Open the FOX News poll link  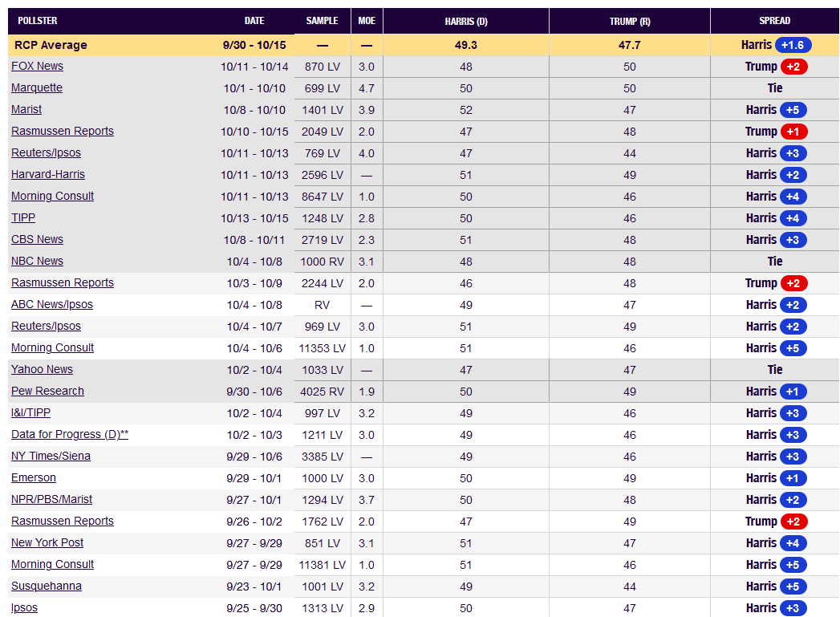pyautogui.click(x=37, y=67)
